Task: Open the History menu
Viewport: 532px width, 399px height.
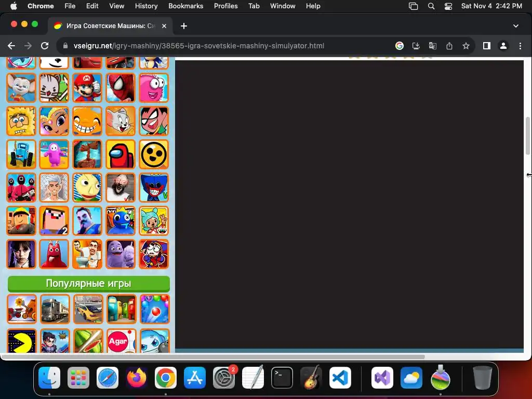Action: click(x=146, y=6)
